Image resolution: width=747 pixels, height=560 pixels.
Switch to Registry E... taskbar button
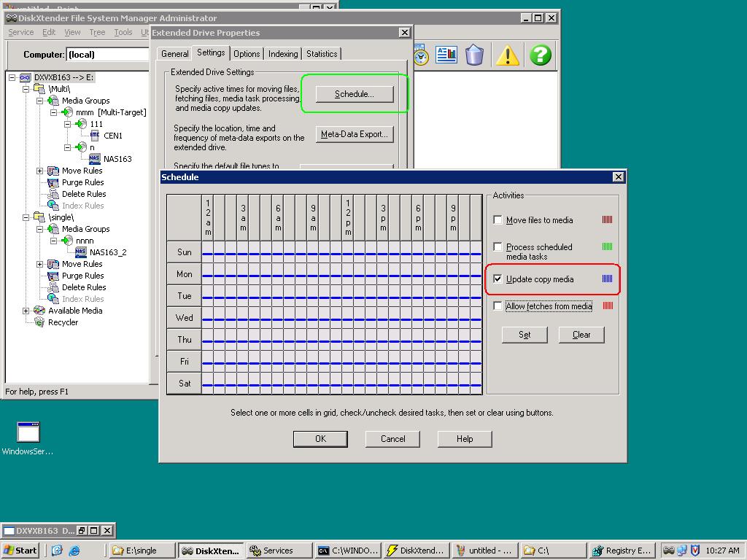[x=622, y=551]
